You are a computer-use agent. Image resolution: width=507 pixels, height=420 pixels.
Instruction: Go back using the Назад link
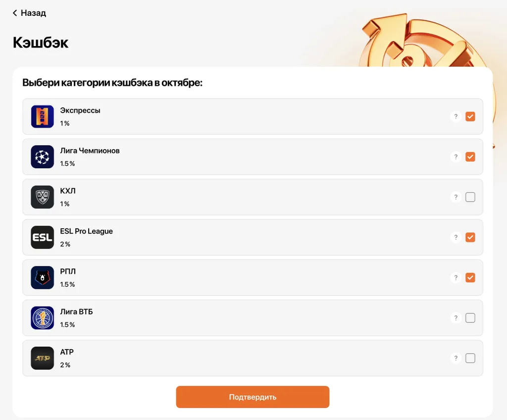[x=30, y=13]
